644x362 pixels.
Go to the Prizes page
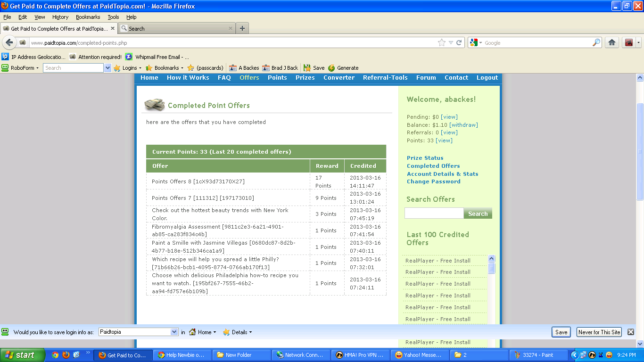point(305,78)
